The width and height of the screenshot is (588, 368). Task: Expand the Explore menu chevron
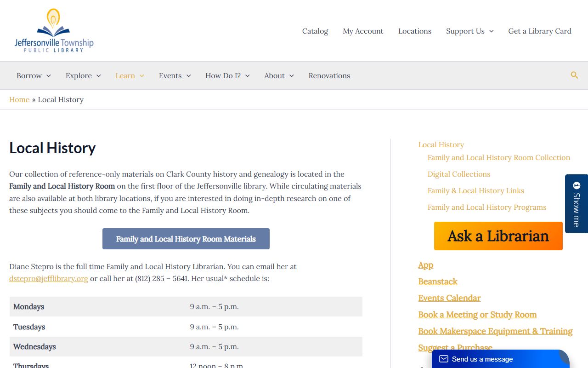pos(98,76)
